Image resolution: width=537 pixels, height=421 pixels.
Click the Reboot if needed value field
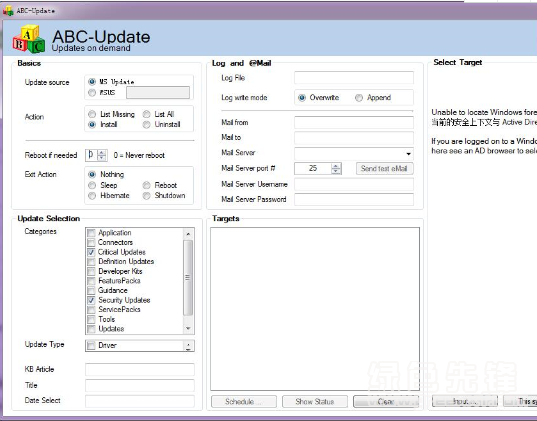(x=91, y=155)
